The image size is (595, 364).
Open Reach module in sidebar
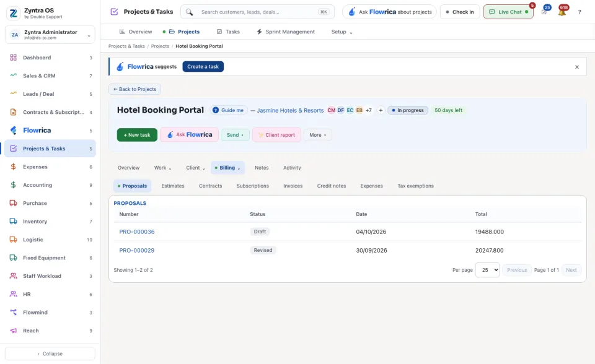click(x=50, y=331)
